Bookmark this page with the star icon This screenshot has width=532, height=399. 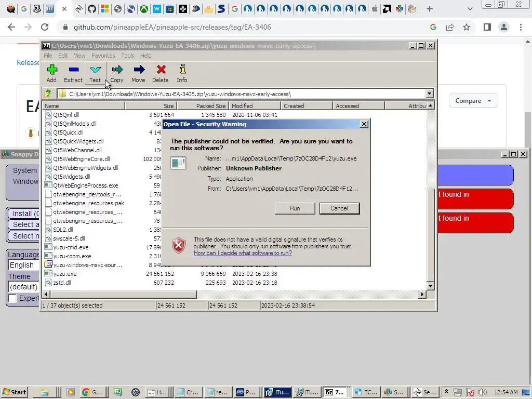pyautogui.click(x=467, y=27)
